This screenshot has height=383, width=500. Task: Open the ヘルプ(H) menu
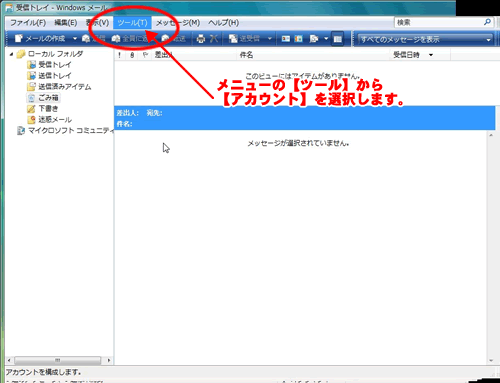(x=224, y=23)
